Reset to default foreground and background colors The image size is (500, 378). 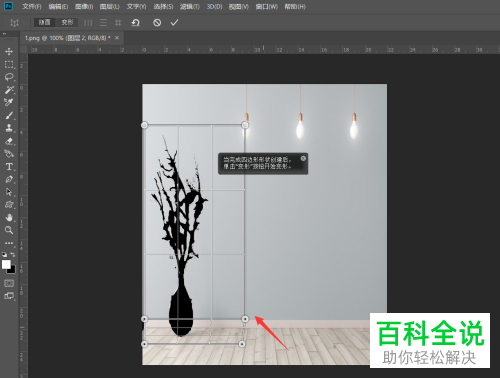[x=4, y=254]
